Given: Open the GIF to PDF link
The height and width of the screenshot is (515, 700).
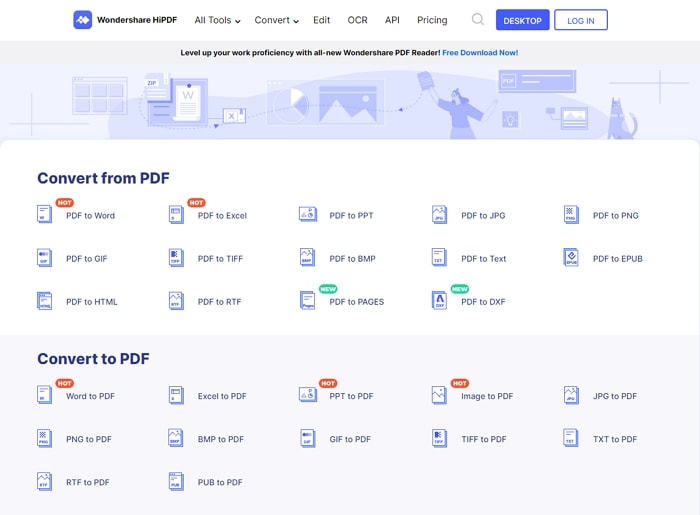Looking at the screenshot, I should pyautogui.click(x=350, y=440).
